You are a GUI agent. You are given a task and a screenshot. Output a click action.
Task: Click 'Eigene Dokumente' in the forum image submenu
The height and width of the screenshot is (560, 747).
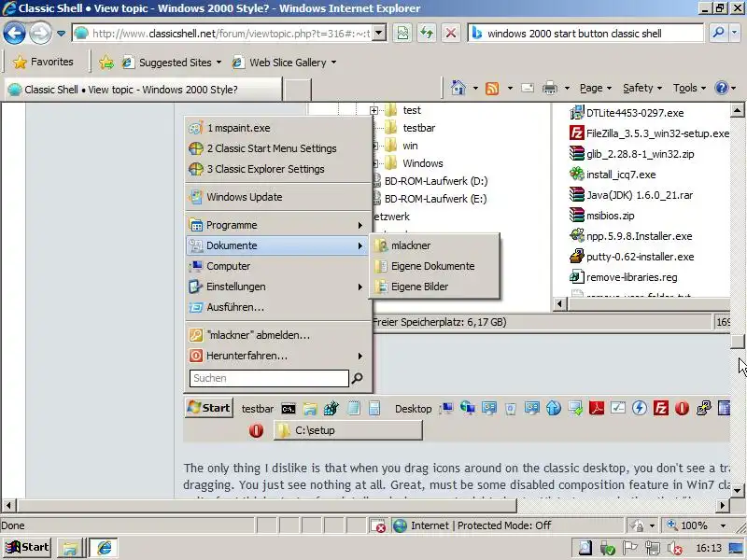[434, 266]
